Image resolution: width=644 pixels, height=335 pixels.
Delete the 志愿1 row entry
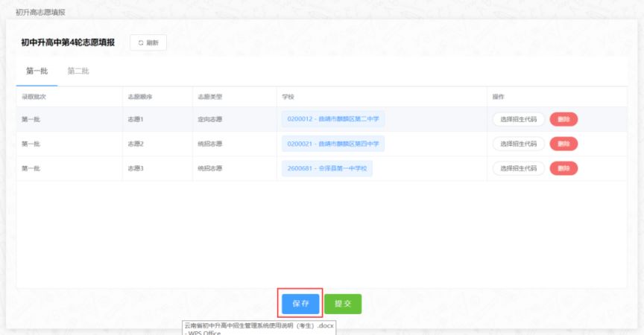pos(563,119)
